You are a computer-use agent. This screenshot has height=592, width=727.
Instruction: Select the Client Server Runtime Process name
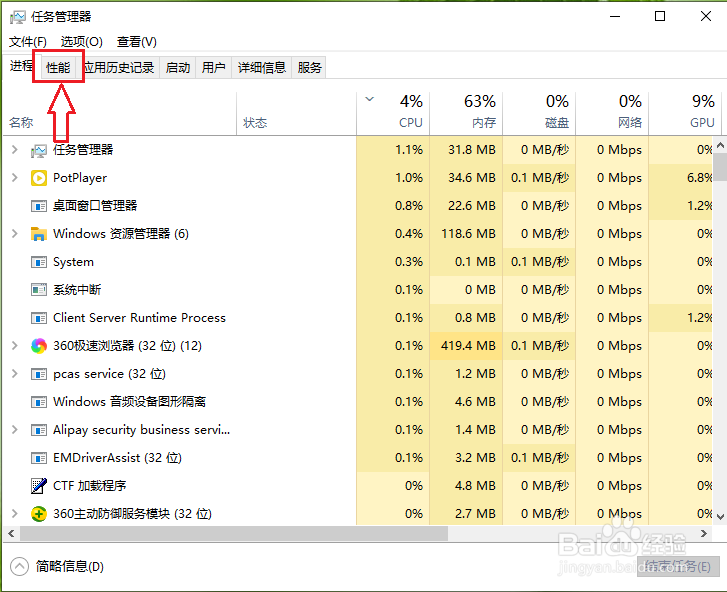click(139, 318)
